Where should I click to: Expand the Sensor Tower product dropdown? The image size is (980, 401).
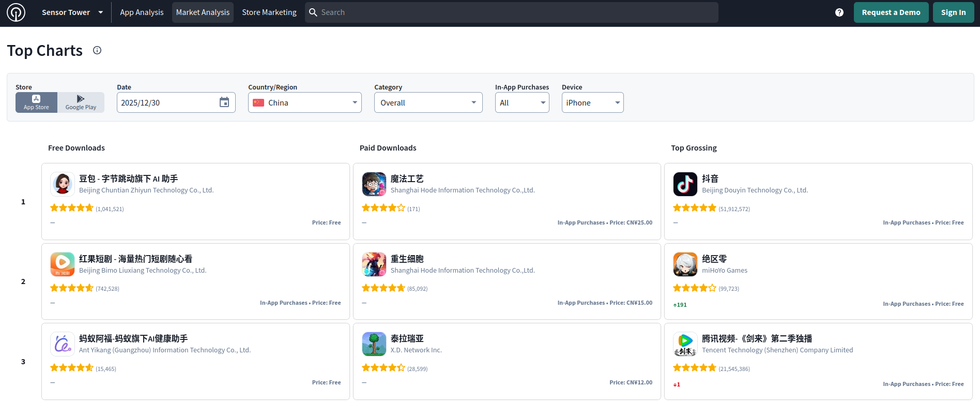pos(72,12)
